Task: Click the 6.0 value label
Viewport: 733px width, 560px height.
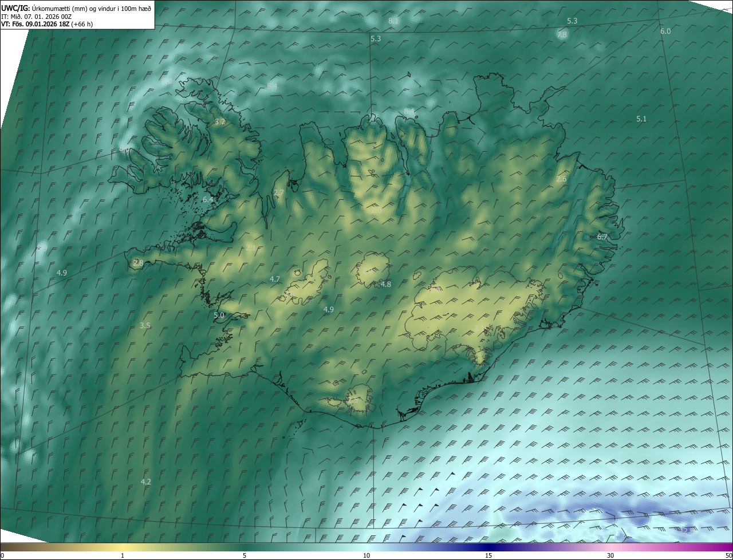Action: click(665, 31)
